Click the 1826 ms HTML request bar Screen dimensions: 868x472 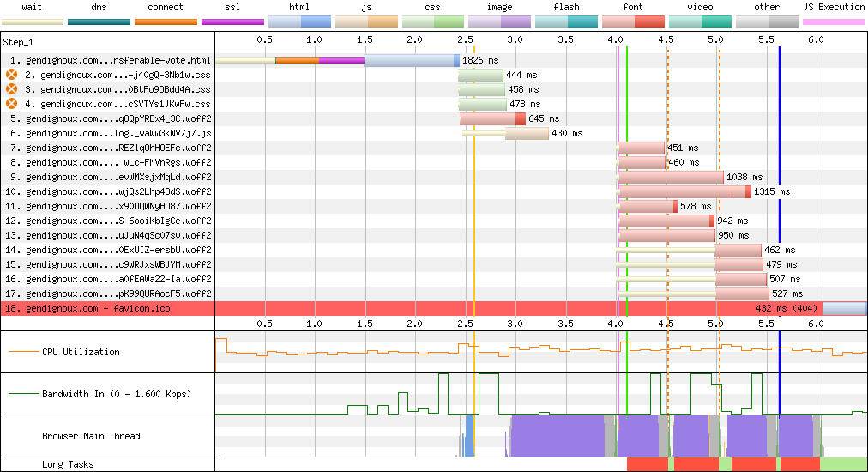click(x=412, y=60)
